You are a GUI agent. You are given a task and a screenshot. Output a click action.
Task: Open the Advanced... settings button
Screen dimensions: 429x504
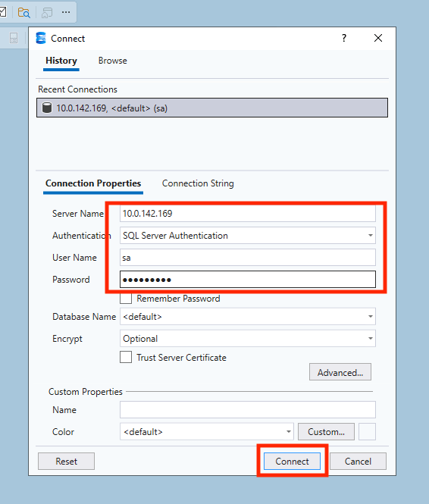[340, 372]
